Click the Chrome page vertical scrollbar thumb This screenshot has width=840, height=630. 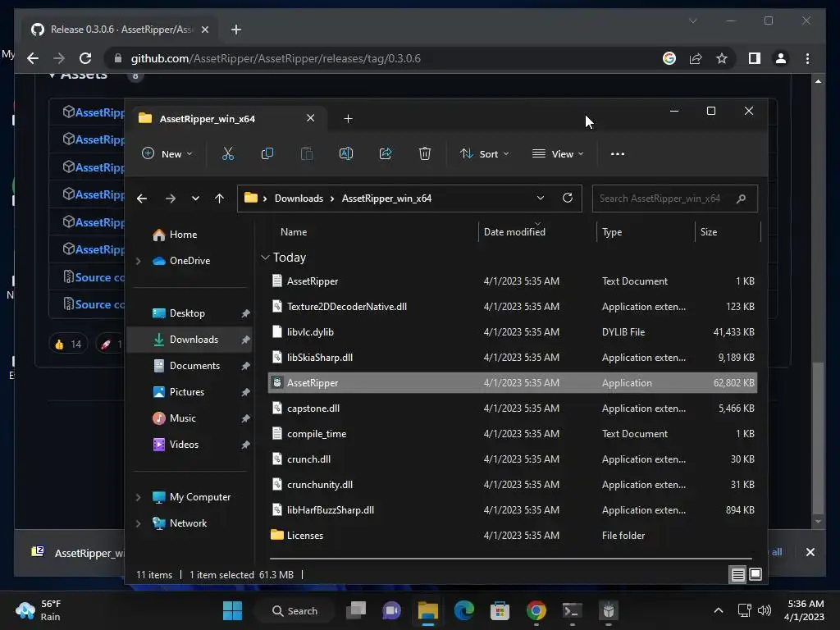click(818, 438)
